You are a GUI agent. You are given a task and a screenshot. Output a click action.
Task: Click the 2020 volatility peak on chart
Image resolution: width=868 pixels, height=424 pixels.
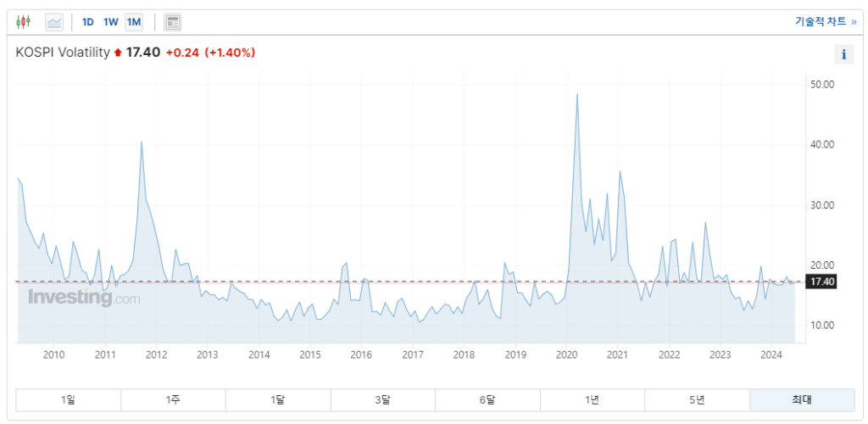[577, 94]
